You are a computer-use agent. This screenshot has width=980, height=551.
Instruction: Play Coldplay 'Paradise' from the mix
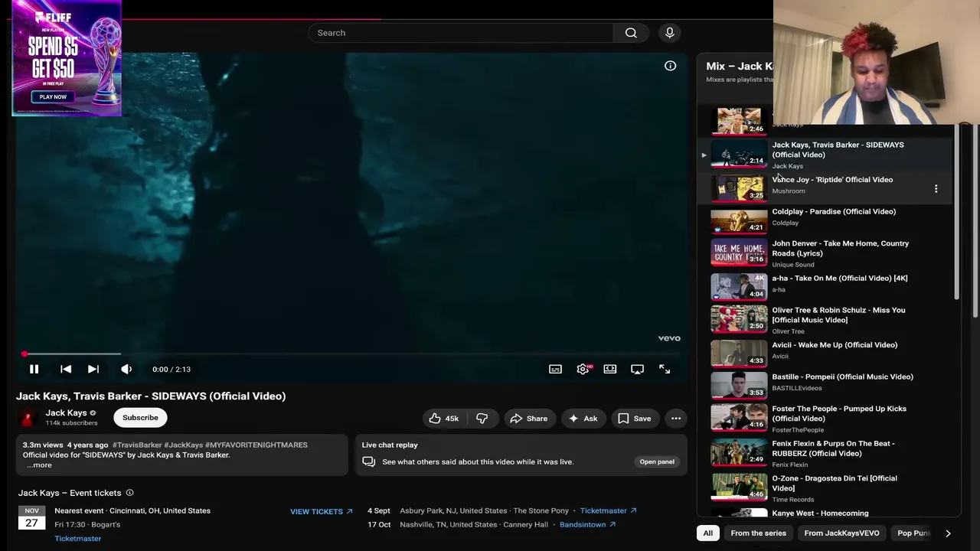tap(739, 220)
